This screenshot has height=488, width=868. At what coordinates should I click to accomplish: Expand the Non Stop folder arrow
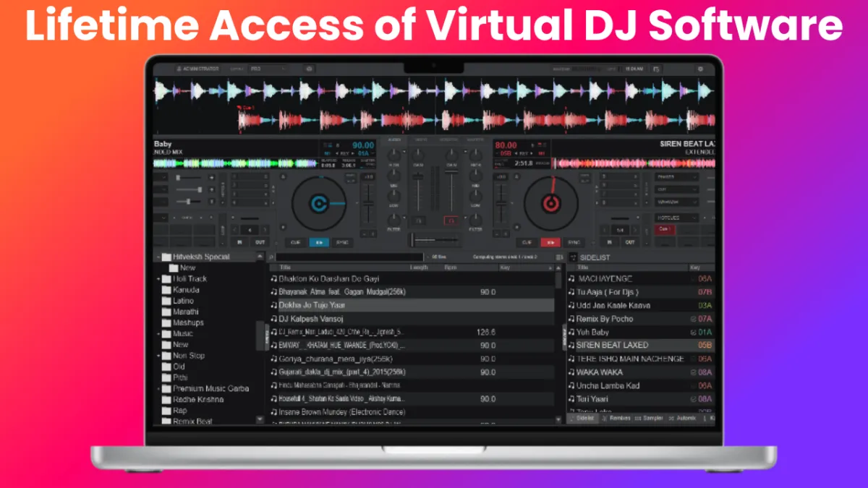pos(158,356)
